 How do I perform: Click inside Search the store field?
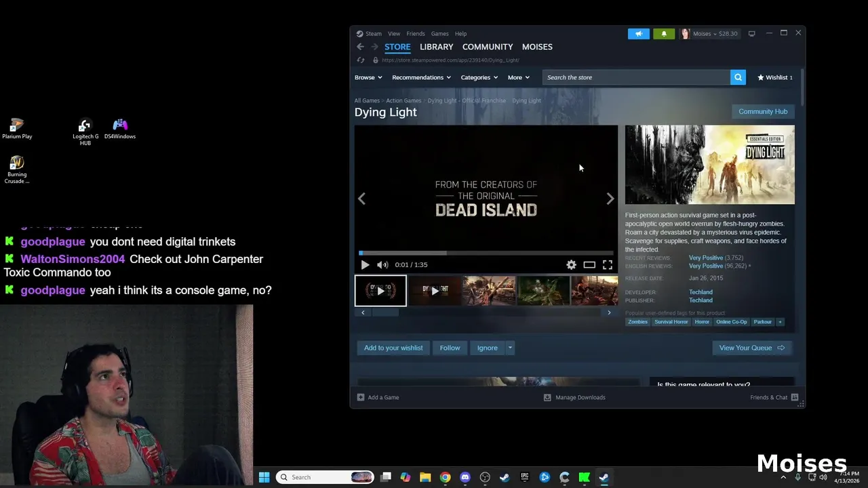point(636,77)
